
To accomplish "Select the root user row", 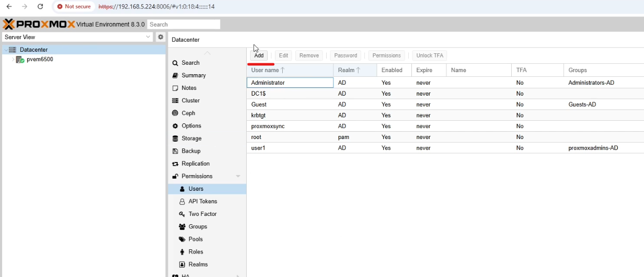I will (445, 137).
